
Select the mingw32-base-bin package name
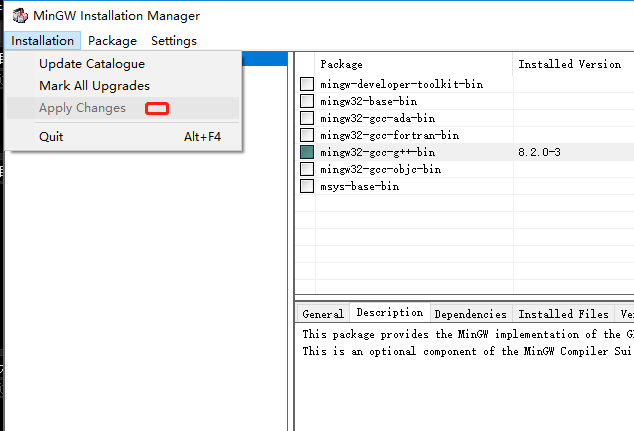tap(368, 101)
